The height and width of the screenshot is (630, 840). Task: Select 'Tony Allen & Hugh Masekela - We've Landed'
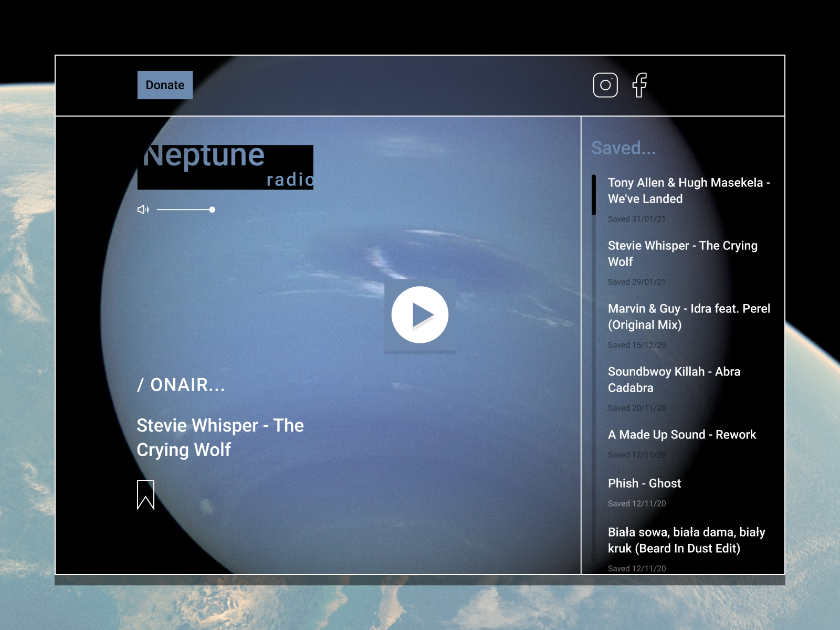[688, 191]
